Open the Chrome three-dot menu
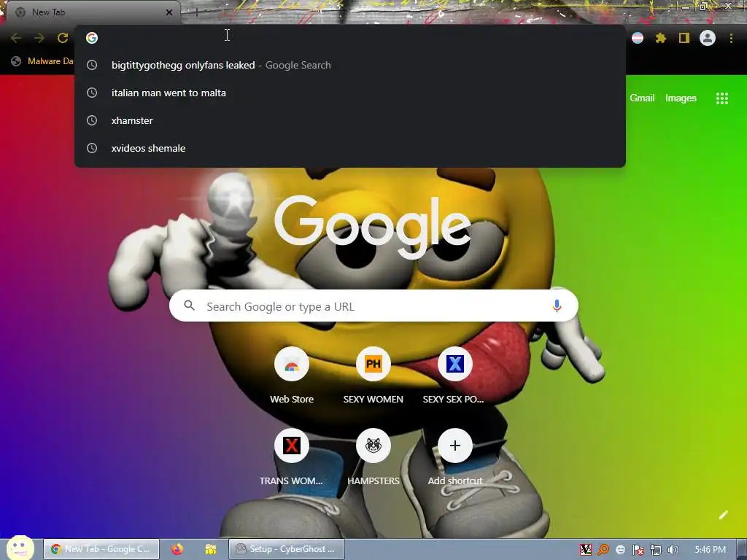The height and width of the screenshot is (560, 747). coord(731,38)
